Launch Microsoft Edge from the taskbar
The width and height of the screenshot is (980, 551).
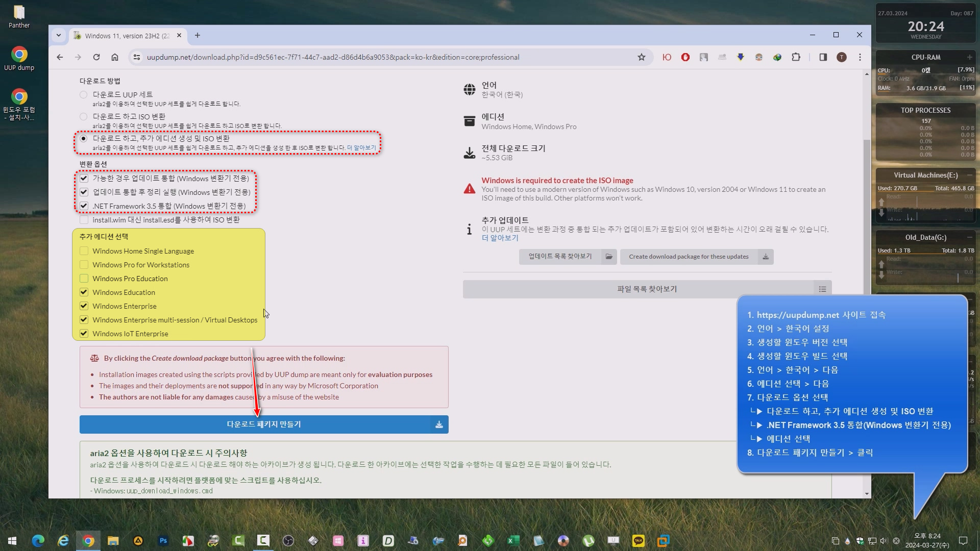[38, 540]
